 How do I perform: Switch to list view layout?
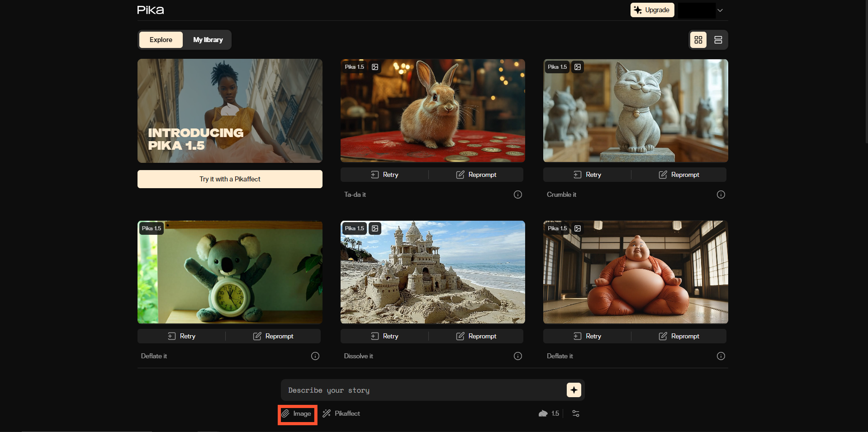(718, 40)
